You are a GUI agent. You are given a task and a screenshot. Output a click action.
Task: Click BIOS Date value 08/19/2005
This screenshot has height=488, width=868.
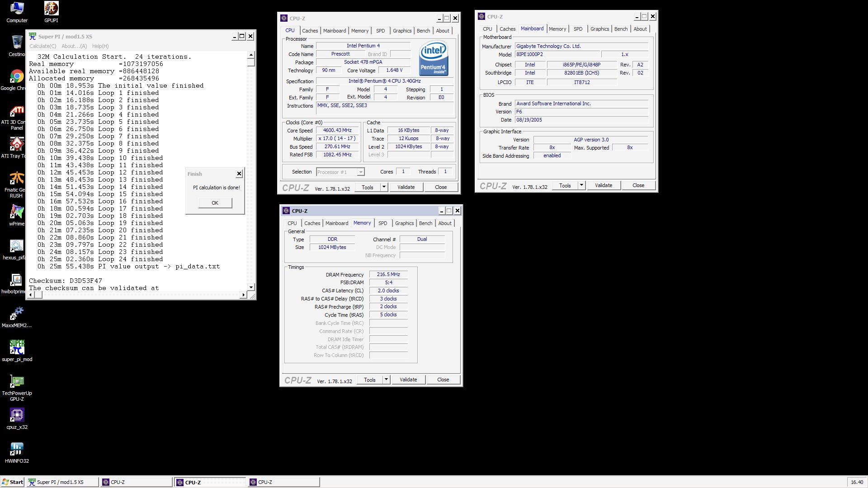(581, 120)
